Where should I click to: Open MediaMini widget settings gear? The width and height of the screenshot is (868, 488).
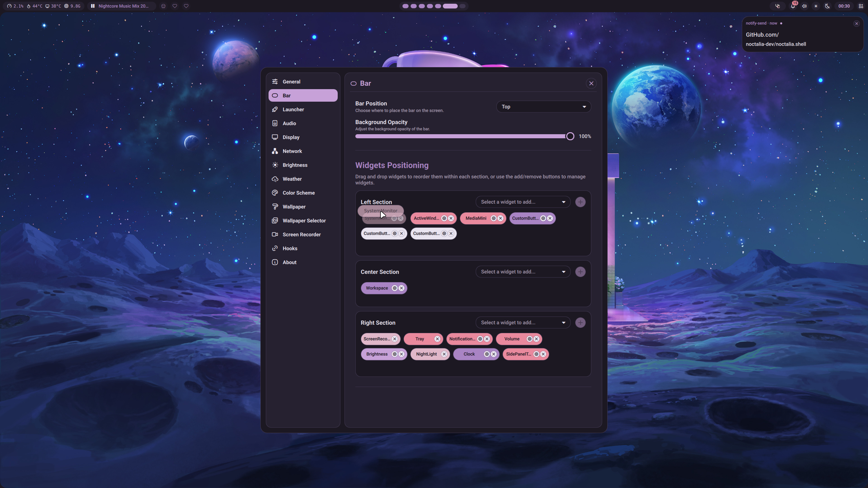(494, 218)
